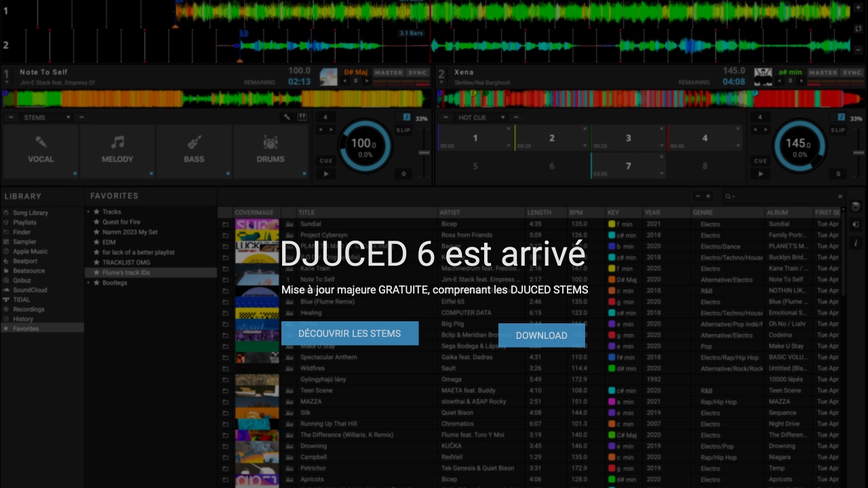Open Sampler in the library sidebar
Screen dimensions: 868x488
click(24, 242)
